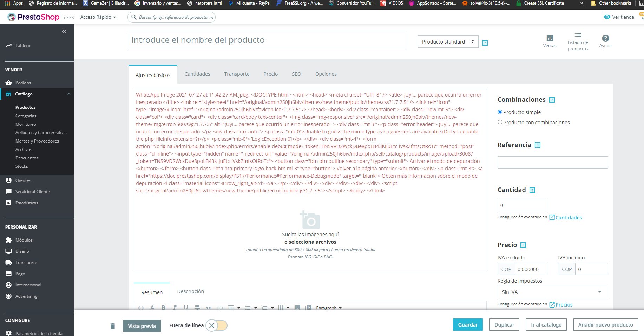This screenshot has height=336, width=644.
Task: Open Módulos in sidebar
Action: point(24,240)
